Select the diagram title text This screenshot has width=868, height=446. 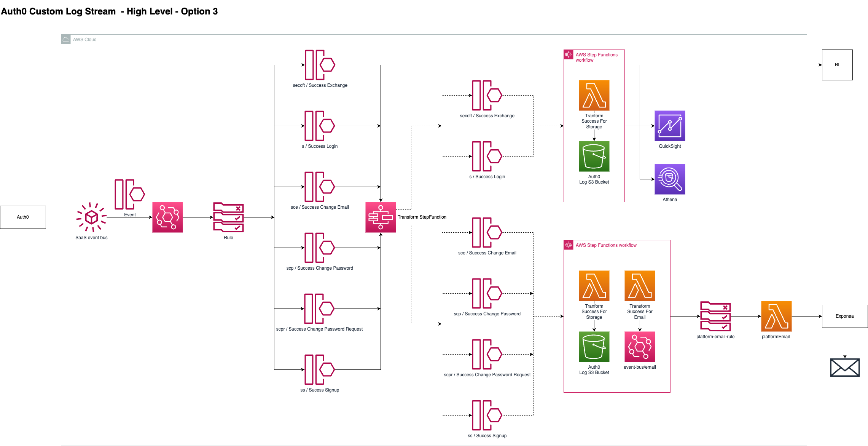[109, 11]
